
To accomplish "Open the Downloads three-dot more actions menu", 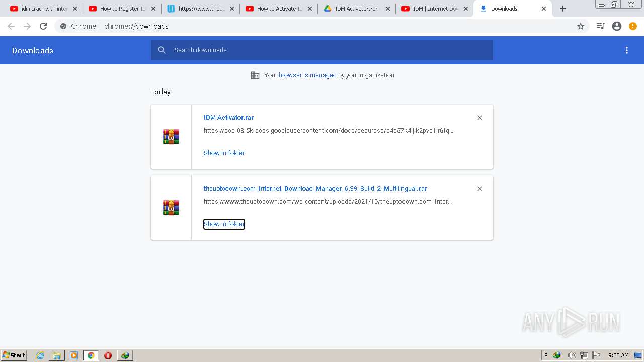I will [627, 50].
